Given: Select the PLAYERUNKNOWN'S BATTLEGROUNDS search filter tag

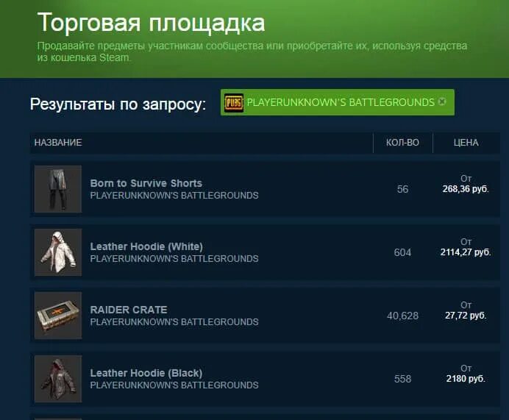Looking at the screenshot, I should [338, 102].
